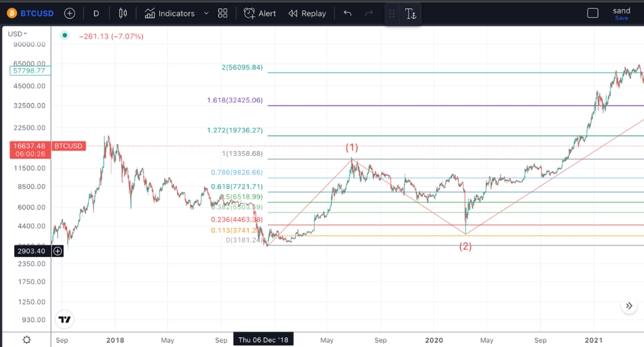Toggle the green symbol status dot
This screenshot has width=644, height=347.
(x=64, y=35)
